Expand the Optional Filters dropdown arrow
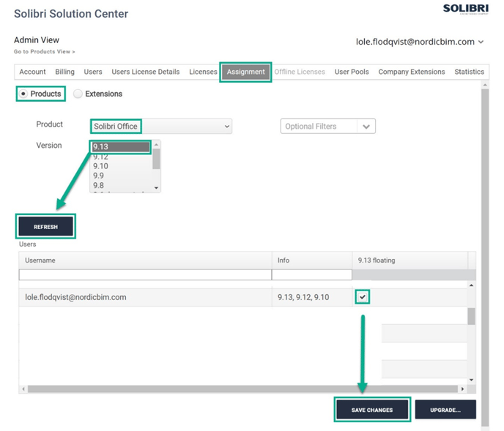 click(x=366, y=127)
